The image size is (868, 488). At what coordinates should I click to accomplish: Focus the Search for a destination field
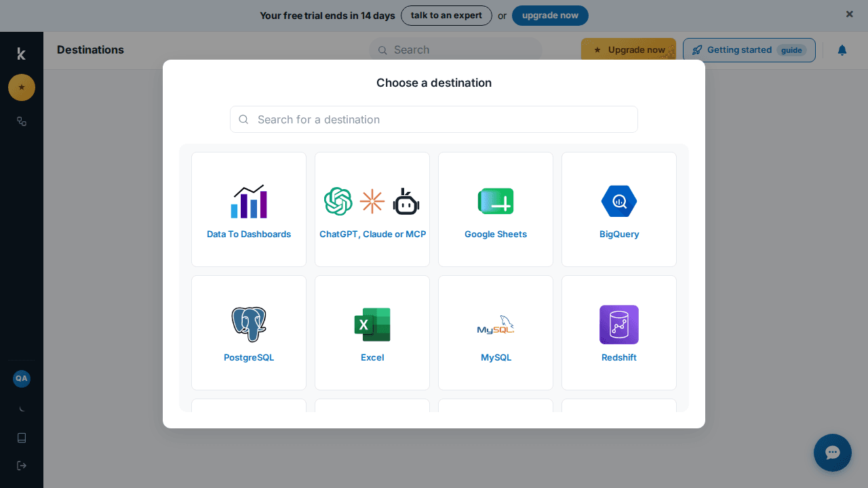[x=434, y=119]
